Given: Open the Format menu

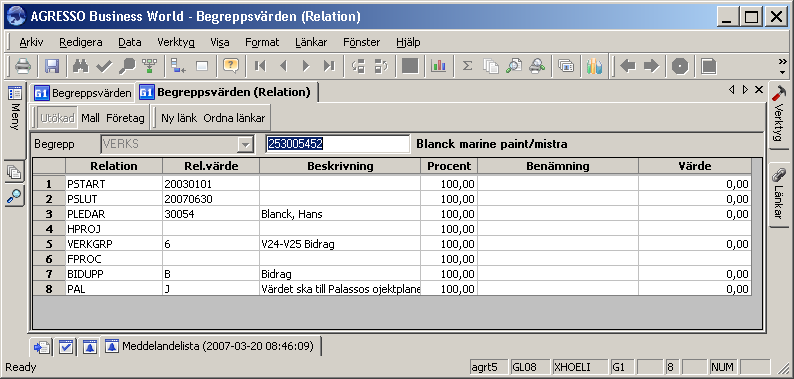Looking at the screenshot, I should pyautogui.click(x=262, y=42).
